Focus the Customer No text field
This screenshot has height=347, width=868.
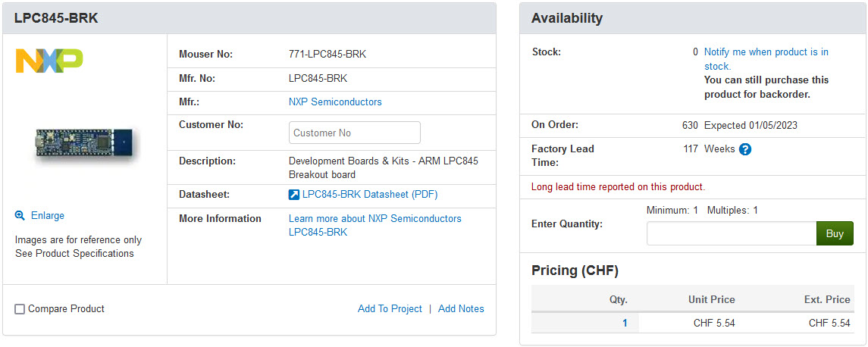pyautogui.click(x=354, y=133)
